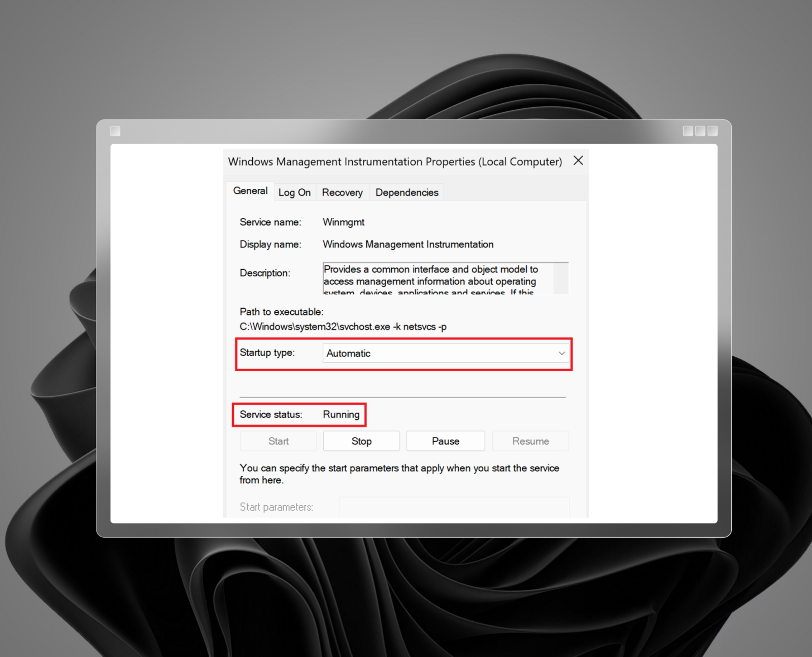This screenshot has width=812, height=657.
Task: Open the Recovery tab
Action: click(343, 192)
